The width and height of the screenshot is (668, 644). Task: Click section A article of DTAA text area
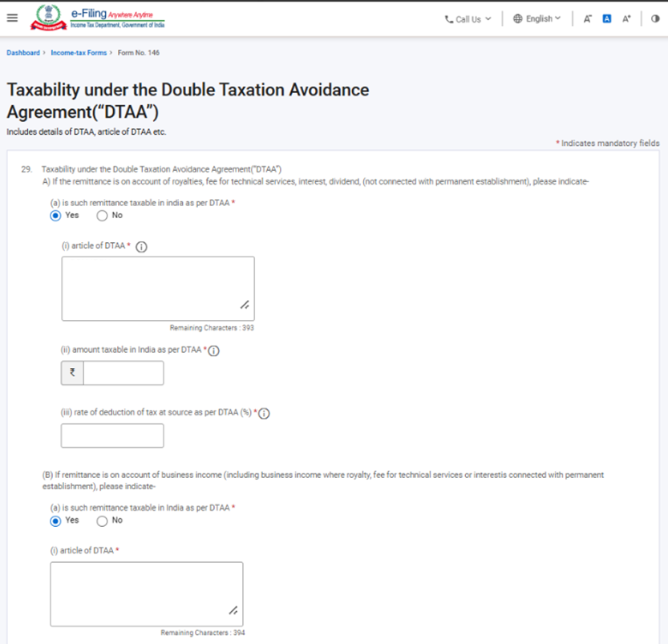158,288
